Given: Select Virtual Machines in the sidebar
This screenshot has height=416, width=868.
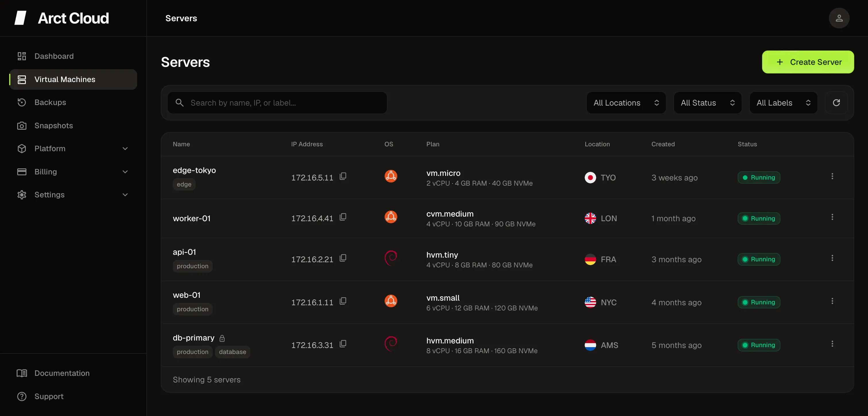Looking at the screenshot, I should coord(73,79).
